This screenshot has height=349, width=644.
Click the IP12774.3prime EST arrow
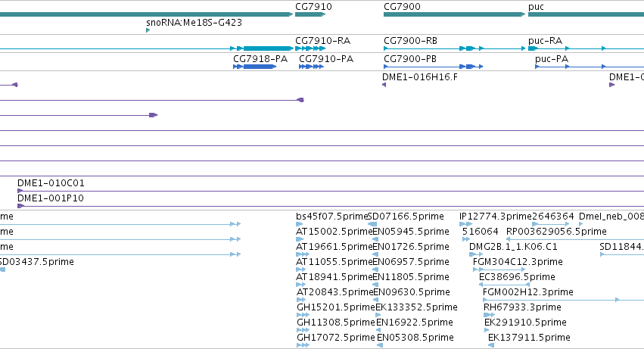(x=465, y=224)
